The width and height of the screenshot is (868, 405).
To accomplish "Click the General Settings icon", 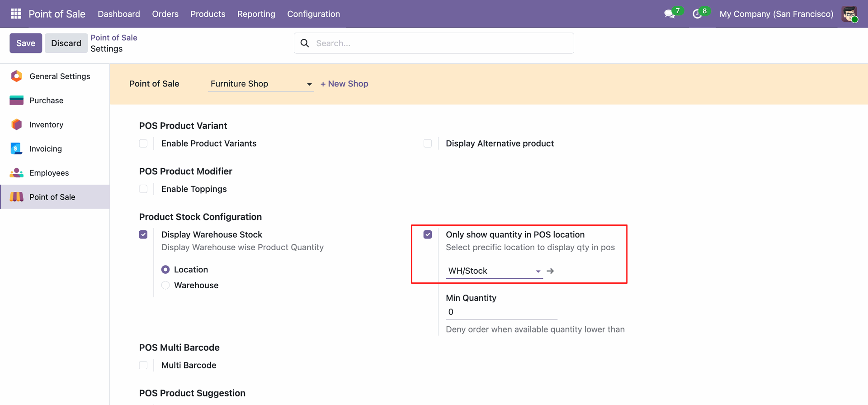I will coord(16,76).
